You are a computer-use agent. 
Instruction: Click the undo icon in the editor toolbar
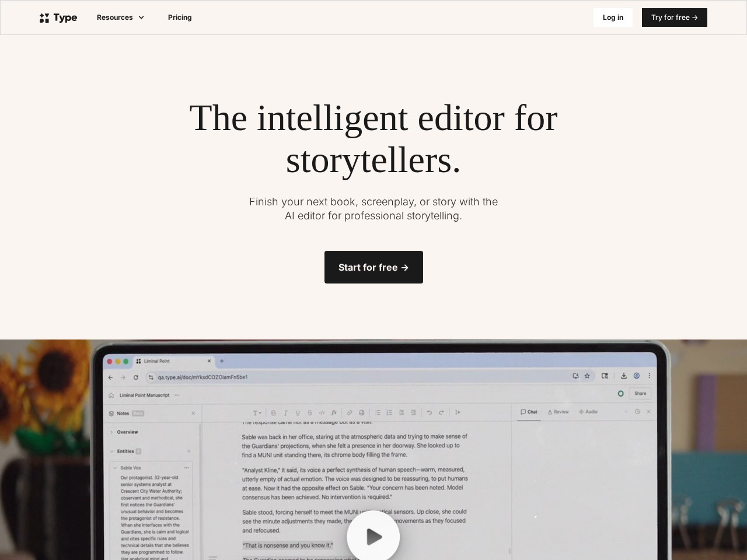tap(429, 412)
